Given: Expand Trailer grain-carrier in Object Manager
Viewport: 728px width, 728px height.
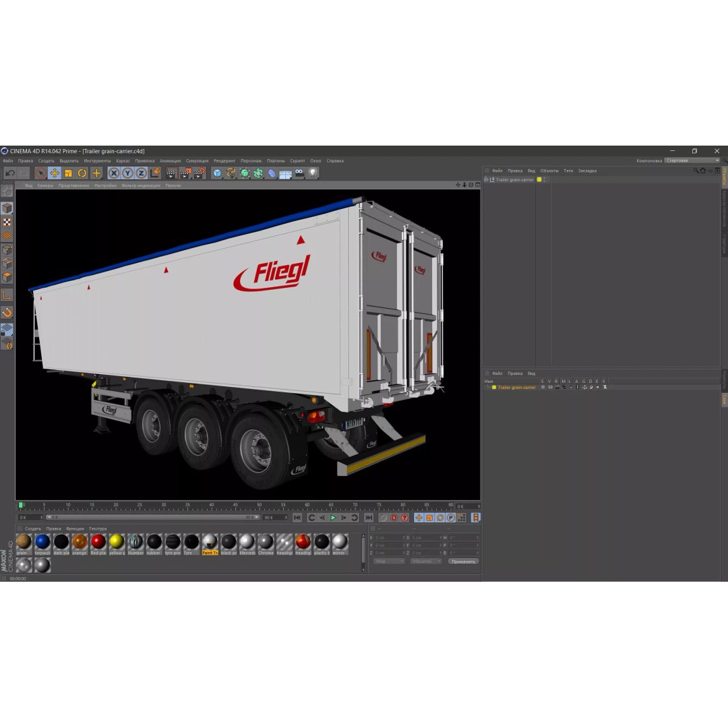Looking at the screenshot, I should coord(485,180).
